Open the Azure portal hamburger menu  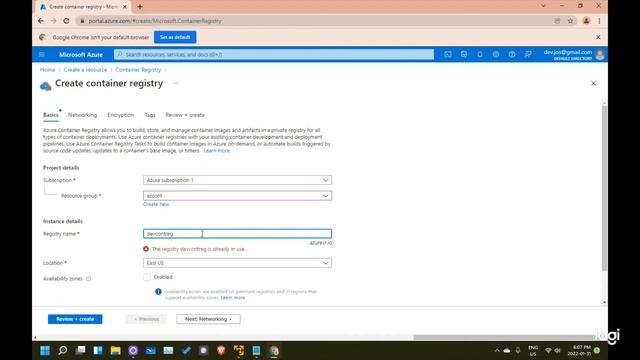click(x=42, y=54)
